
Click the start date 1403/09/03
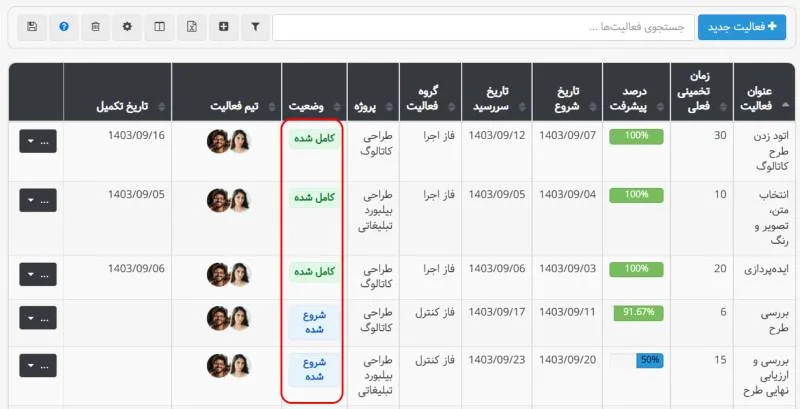[x=567, y=269]
